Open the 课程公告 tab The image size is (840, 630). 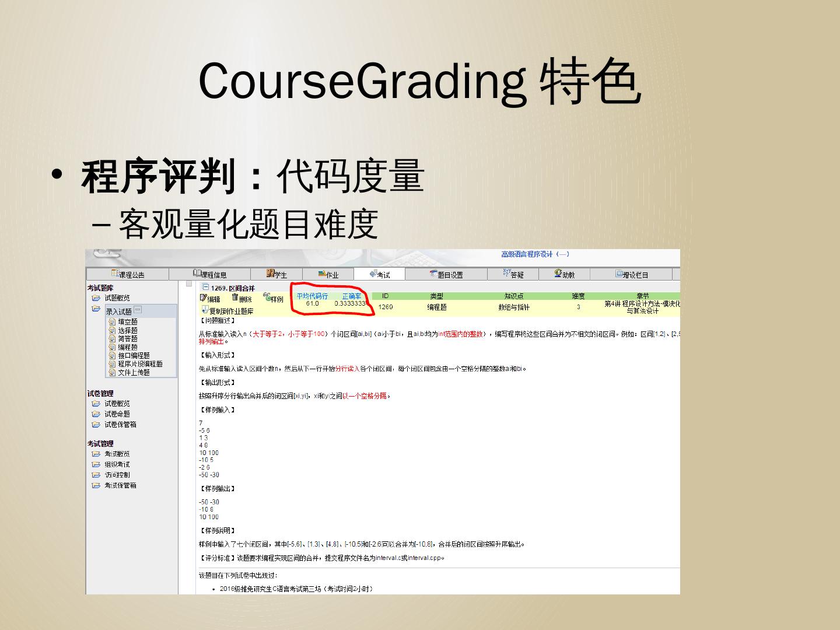tap(128, 274)
